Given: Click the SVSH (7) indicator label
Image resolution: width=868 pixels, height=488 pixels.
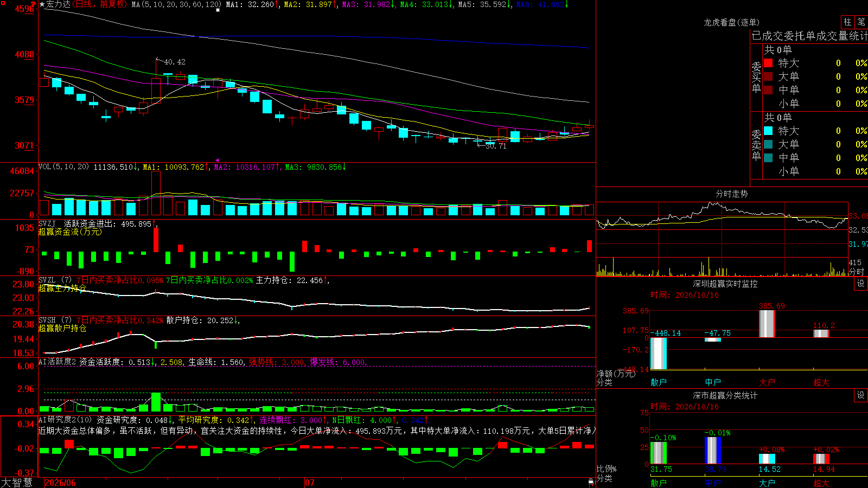Looking at the screenshot, I should [55, 320].
